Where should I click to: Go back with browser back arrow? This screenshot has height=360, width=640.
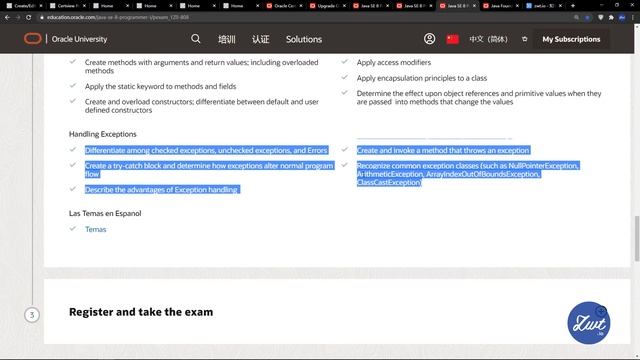pyautogui.click(x=7, y=18)
